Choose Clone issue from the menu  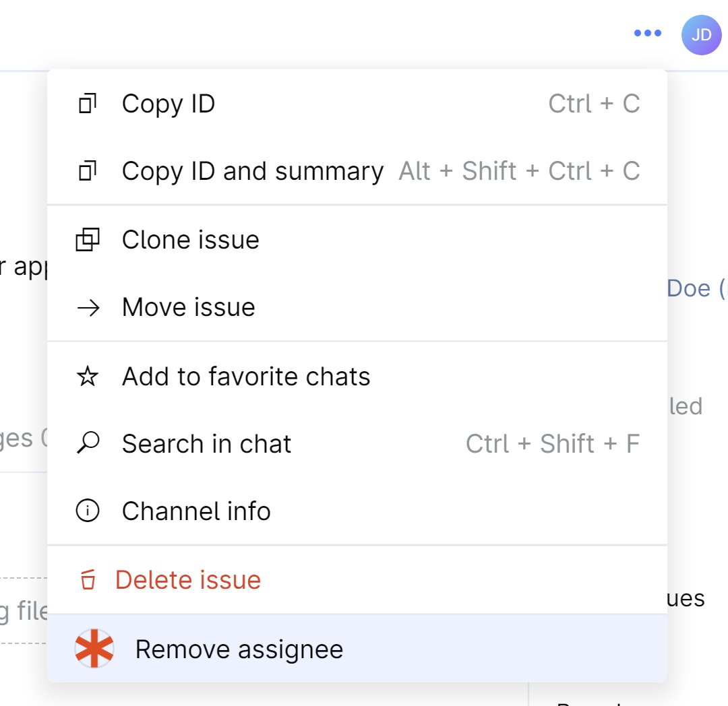(190, 239)
